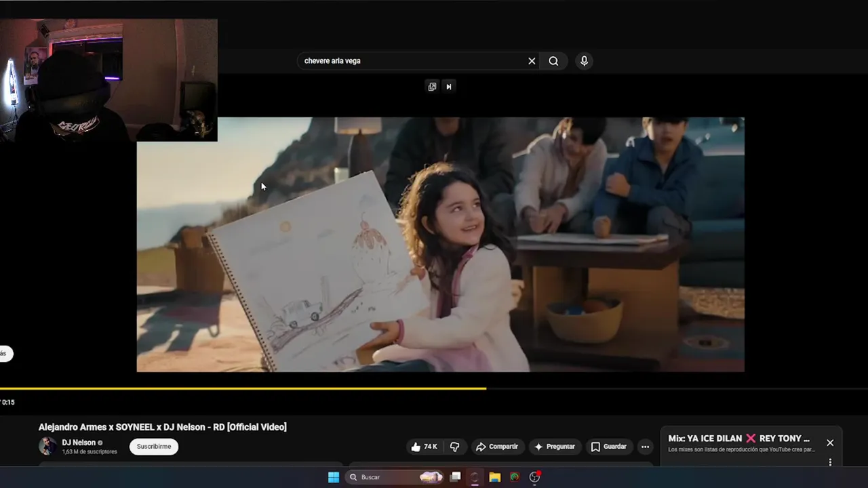Screen dimensions: 868x488
Task: Skip to the next video icon
Action: 448,87
